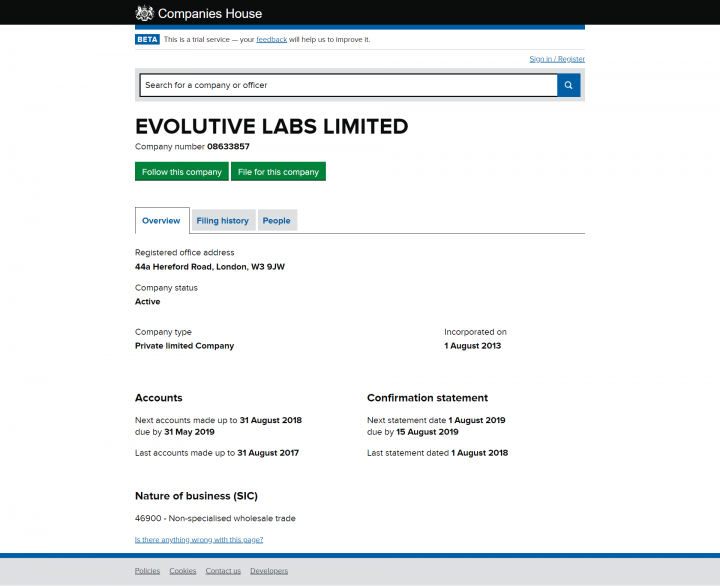Click Private limited Company type value
720x586 pixels.
point(185,346)
